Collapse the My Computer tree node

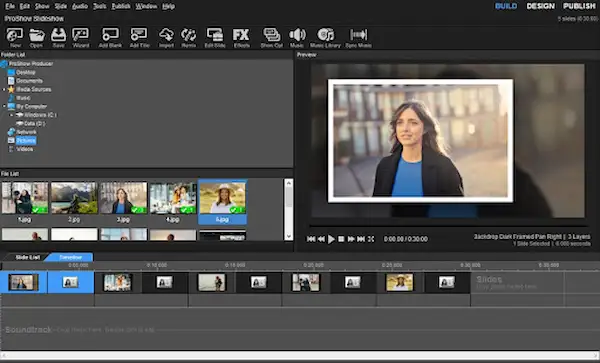(4, 106)
